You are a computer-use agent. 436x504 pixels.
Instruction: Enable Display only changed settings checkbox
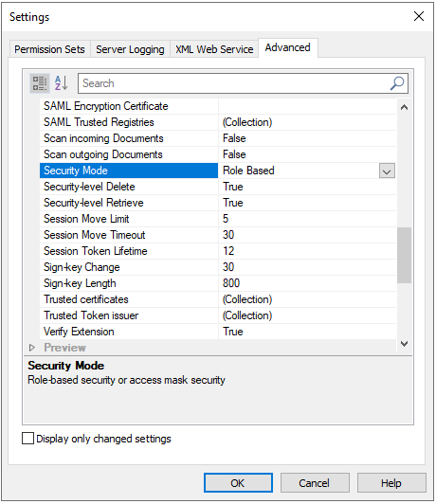pos(28,438)
